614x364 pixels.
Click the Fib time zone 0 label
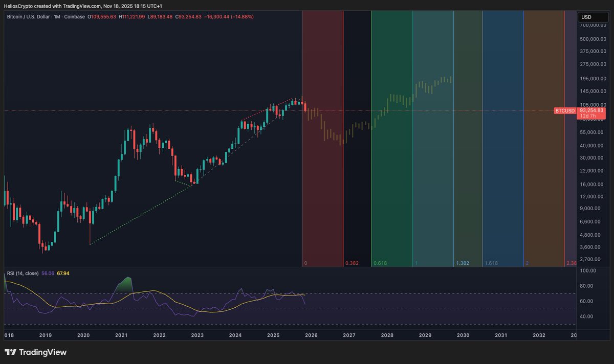coord(305,263)
